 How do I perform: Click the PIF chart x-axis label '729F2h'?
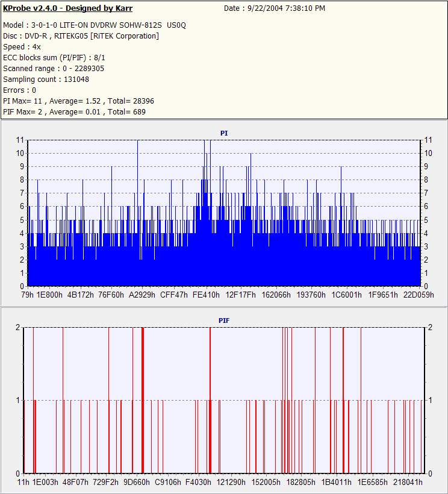click(x=106, y=483)
